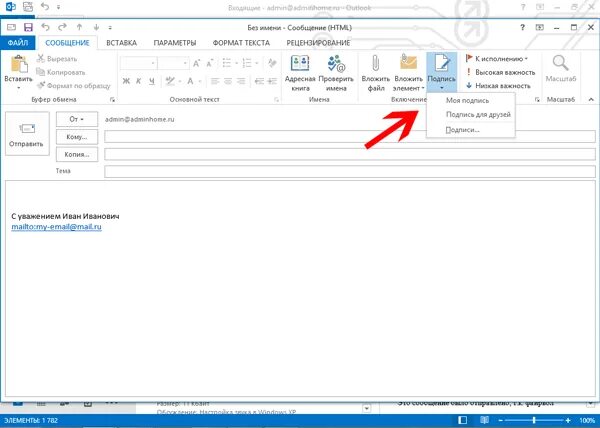Align text right in message
This screenshot has width=600, height=428.
[x=241, y=81]
